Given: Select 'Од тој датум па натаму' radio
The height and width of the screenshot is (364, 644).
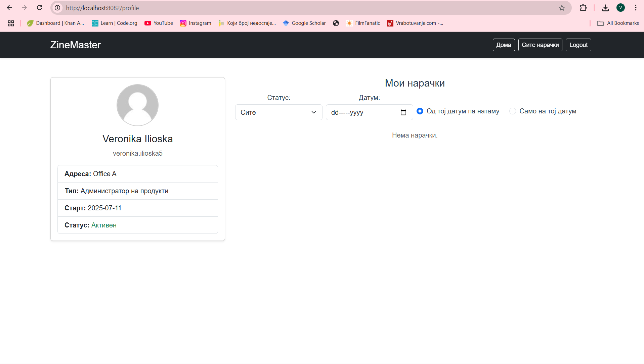Looking at the screenshot, I should pos(420,111).
